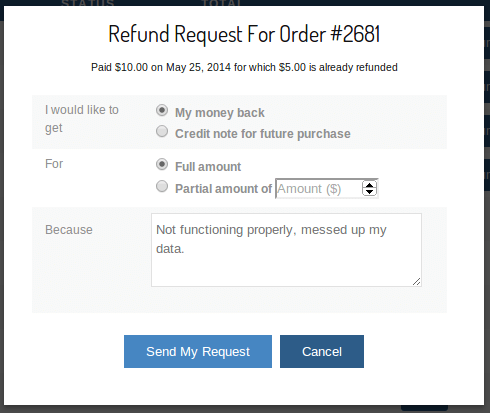This screenshot has width=490, height=413.
Task: Click the "Because" field label
Action: point(69,230)
